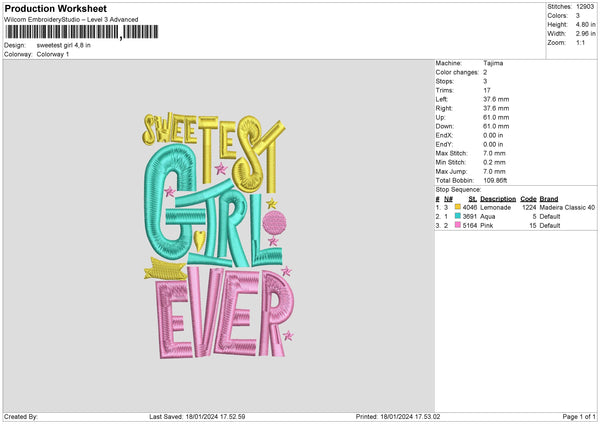The image size is (600, 424).
Task: Click the pink dotted circle in the design
Action: pos(279,222)
